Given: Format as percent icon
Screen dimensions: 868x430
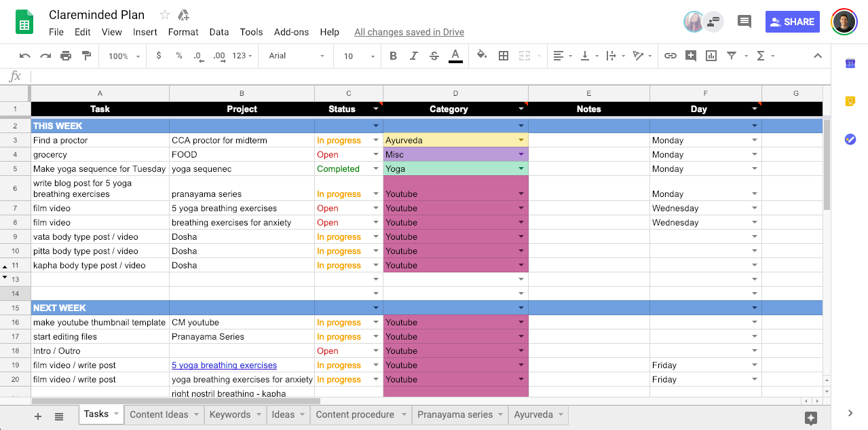Looking at the screenshot, I should [179, 56].
